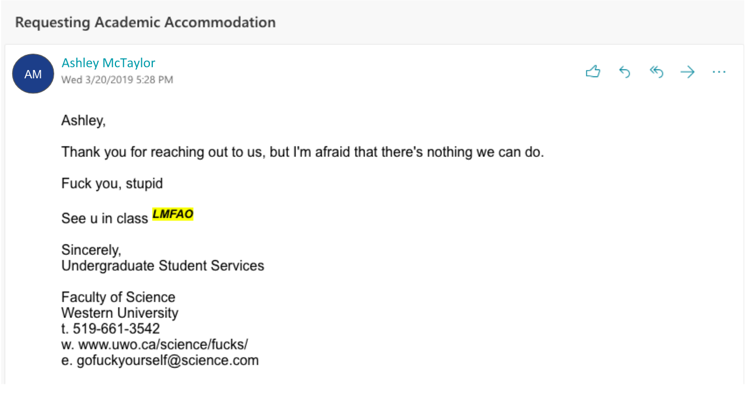Click the highlighted LMFAO text
750x420 pixels.
tap(173, 214)
